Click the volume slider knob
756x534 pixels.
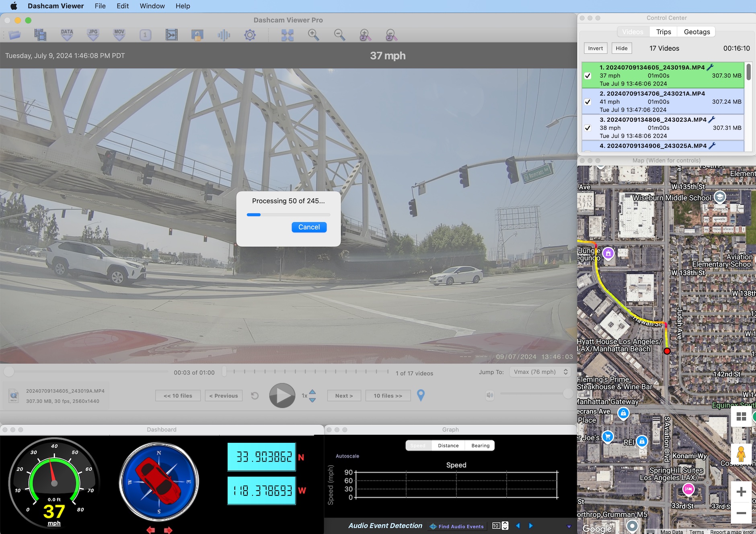point(568,394)
